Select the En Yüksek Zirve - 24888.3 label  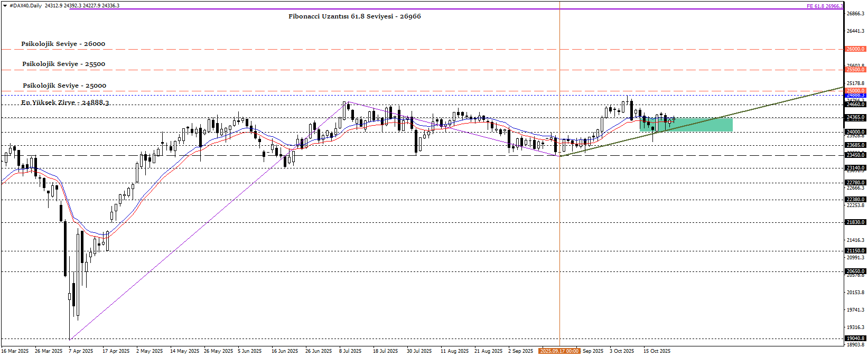(65, 102)
